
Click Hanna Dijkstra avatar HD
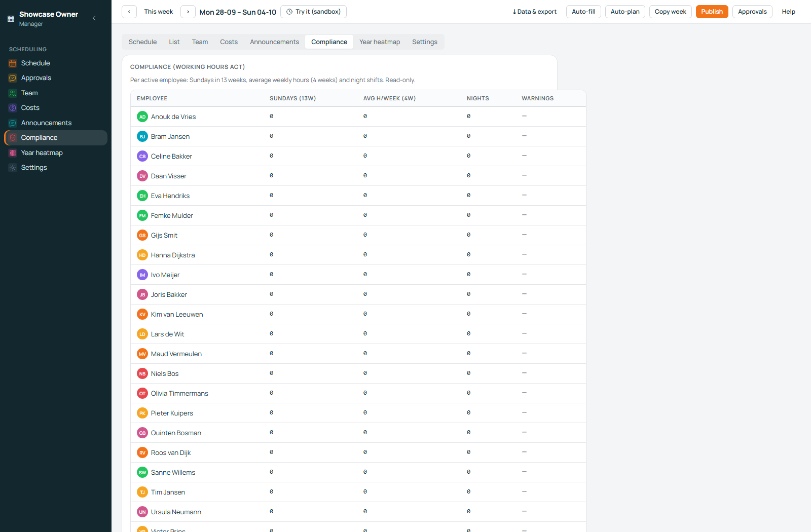(142, 255)
